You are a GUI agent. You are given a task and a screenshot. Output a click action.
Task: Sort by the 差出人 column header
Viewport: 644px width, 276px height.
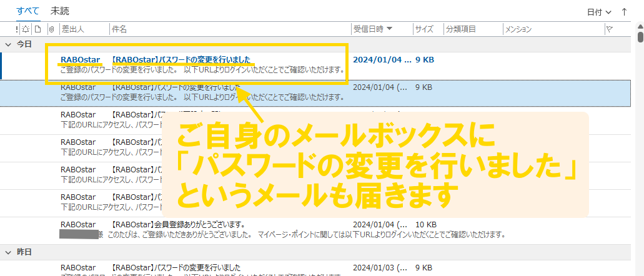pos(72,29)
